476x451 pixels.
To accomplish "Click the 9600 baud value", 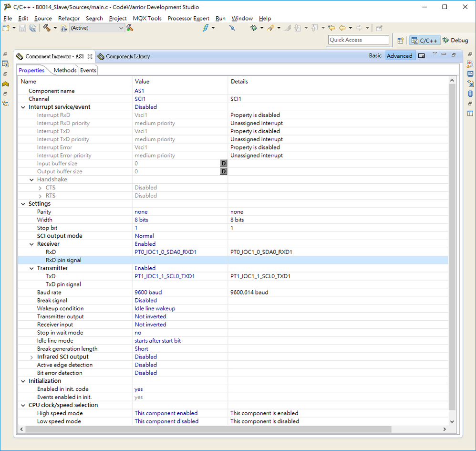I will pos(148,292).
